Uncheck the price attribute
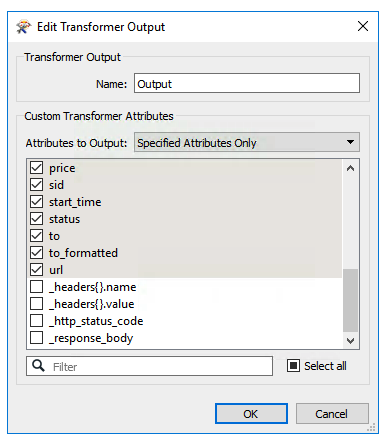 [x=36, y=168]
